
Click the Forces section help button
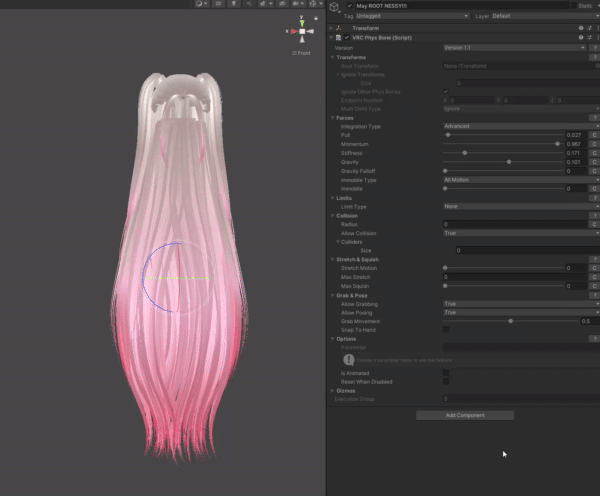[x=593, y=118]
